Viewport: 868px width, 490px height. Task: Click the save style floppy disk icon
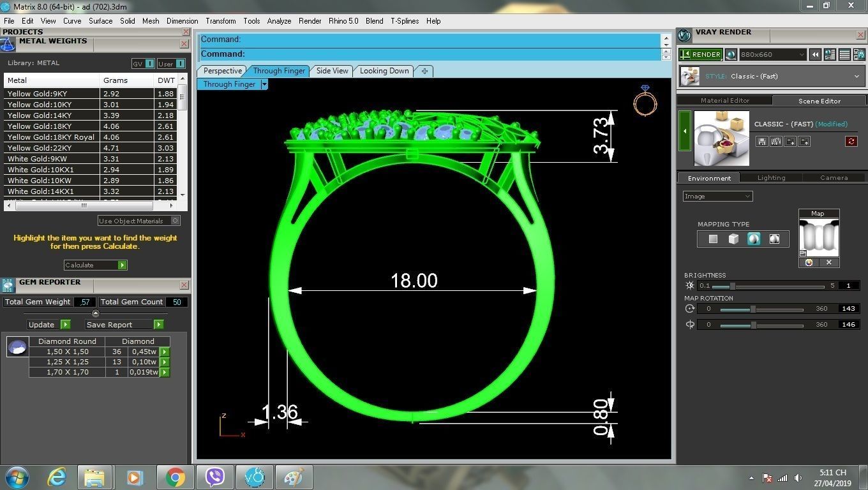coord(761,141)
